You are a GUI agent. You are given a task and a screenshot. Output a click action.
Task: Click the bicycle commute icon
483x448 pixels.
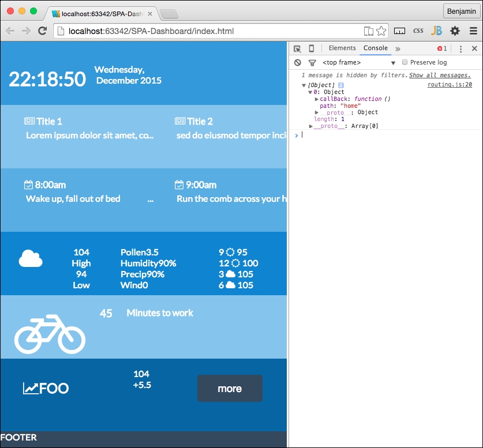tap(49, 334)
